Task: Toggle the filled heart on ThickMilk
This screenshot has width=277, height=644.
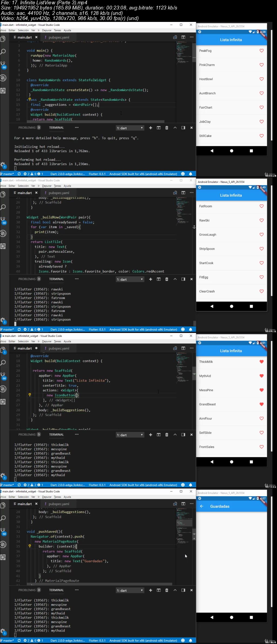Action: click(x=261, y=362)
